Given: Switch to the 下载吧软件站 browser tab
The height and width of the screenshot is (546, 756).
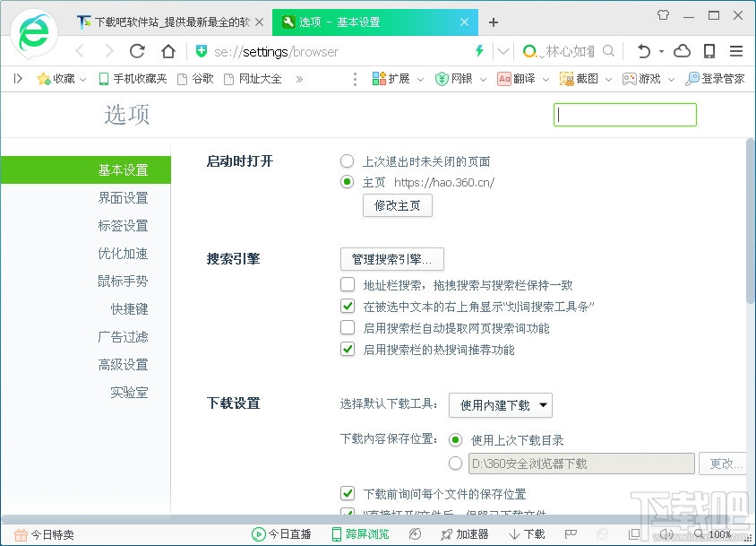Looking at the screenshot, I should coord(161,22).
